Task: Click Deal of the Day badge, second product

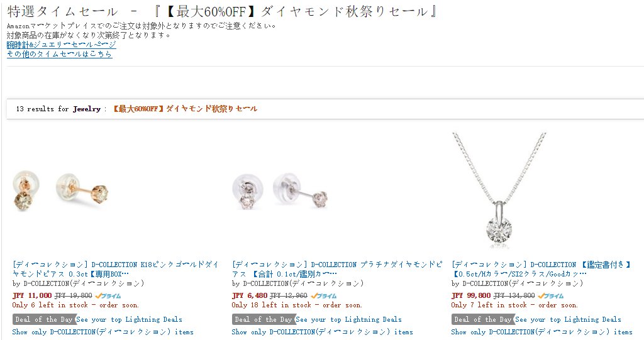Action: click(x=264, y=319)
